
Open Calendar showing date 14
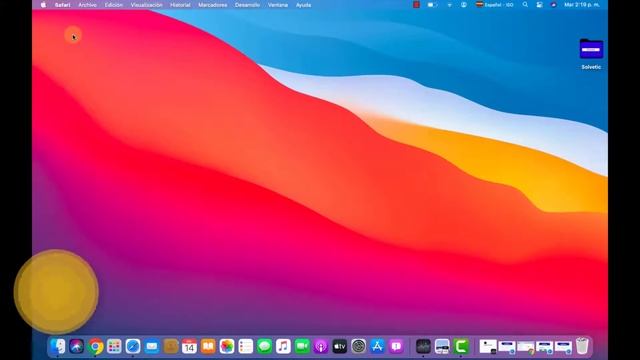pyautogui.click(x=189, y=347)
